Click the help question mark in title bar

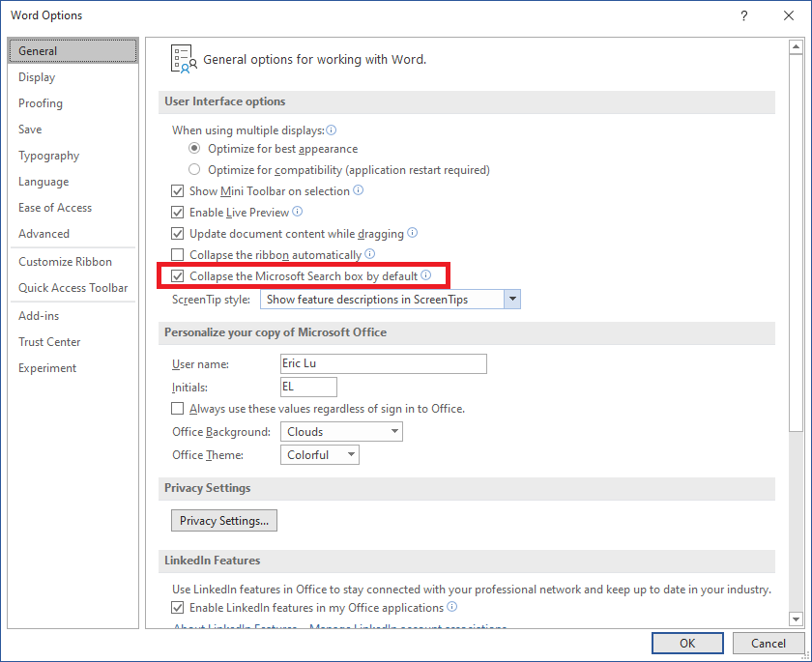pyautogui.click(x=744, y=15)
